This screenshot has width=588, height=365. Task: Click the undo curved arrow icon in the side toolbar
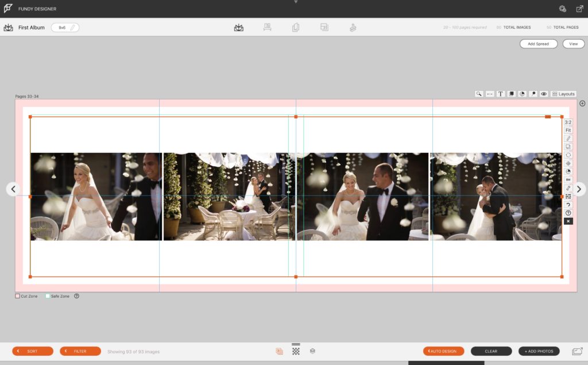[x=568, y=205]
